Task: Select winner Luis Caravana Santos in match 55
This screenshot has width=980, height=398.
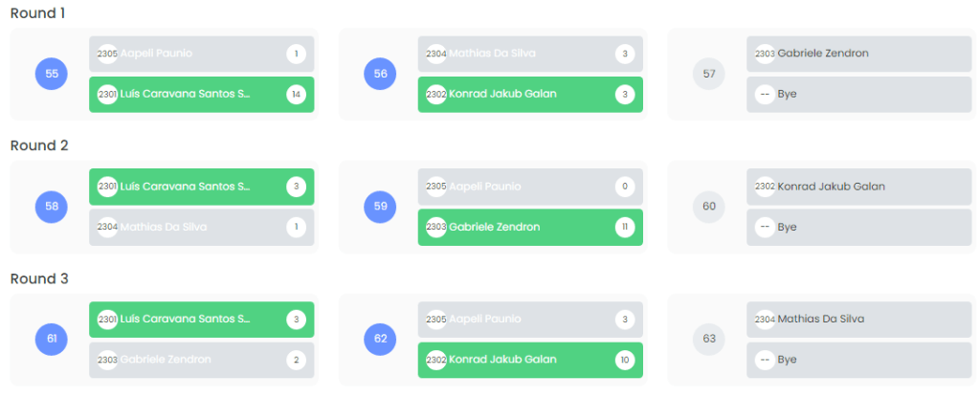Action: coord(191,95)
